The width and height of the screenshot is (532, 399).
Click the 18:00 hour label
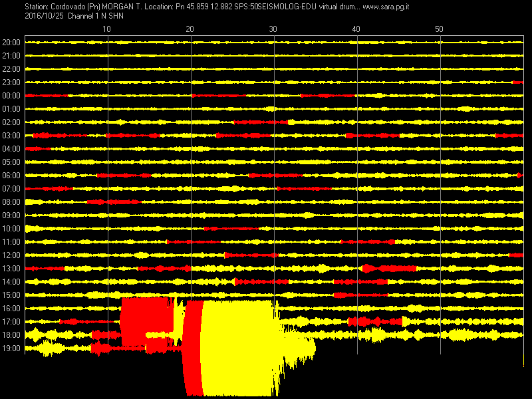pos(11,335)
